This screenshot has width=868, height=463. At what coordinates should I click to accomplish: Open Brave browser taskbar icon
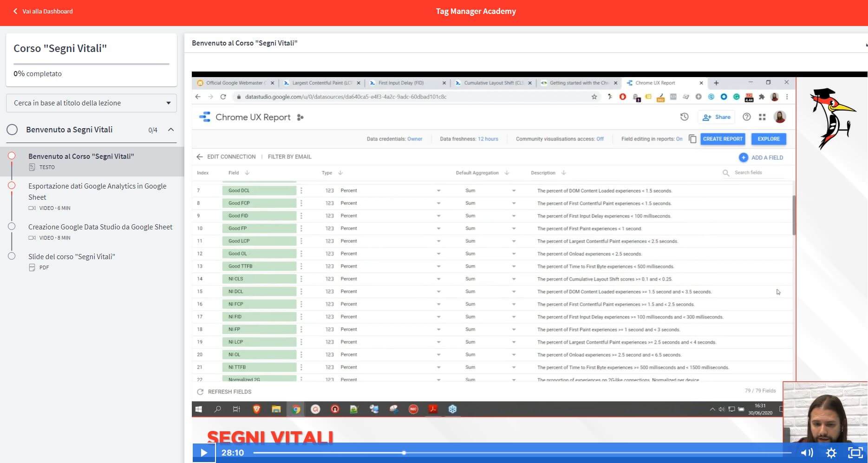(256, 409)
